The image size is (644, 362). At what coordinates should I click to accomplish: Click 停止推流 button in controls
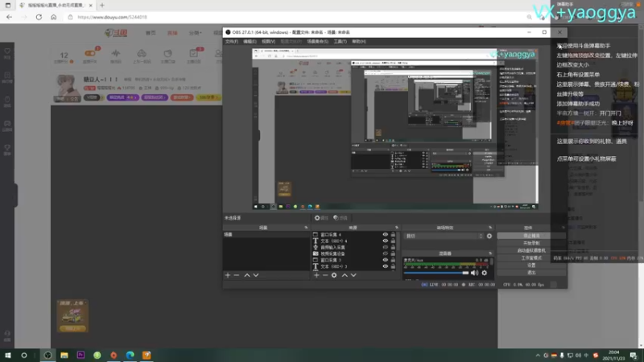click(531, 236)
